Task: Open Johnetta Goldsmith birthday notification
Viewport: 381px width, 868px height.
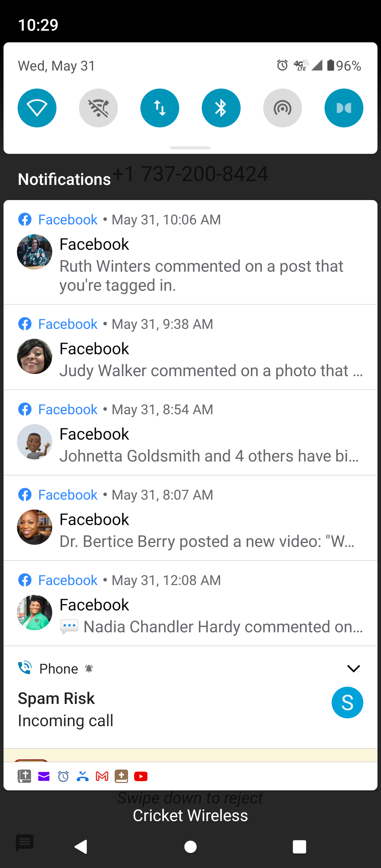Action: 190,433
